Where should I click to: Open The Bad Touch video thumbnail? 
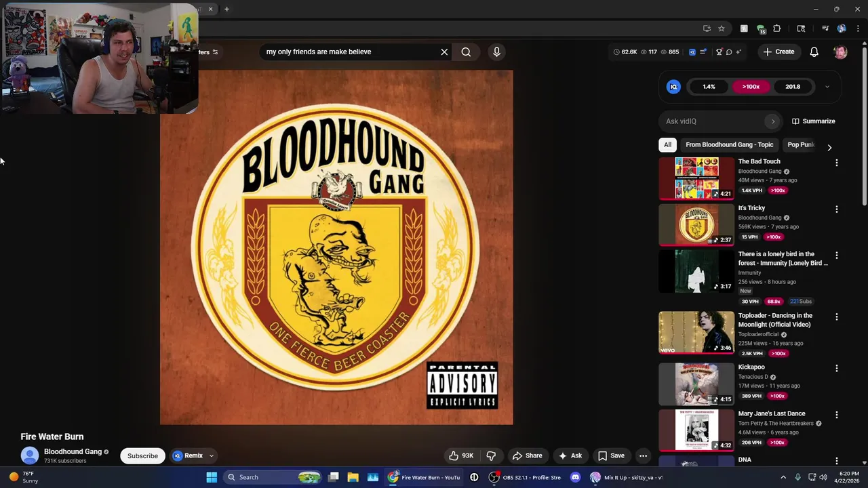click(696, 179)
